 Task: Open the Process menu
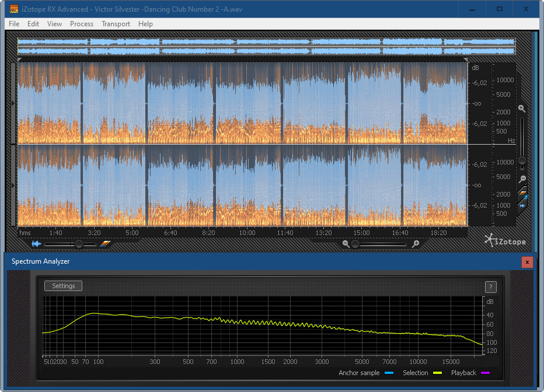(x=82, y=24)
